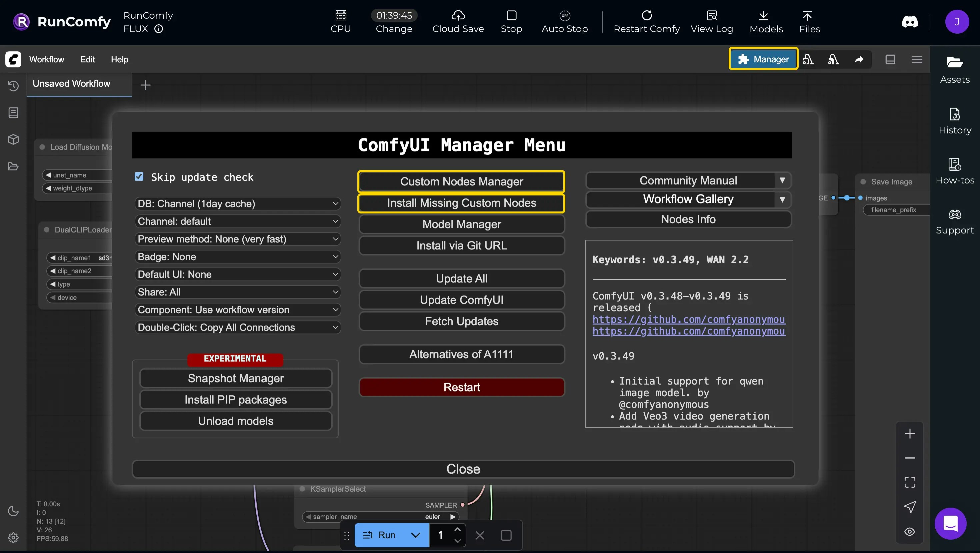Click 01:39:45 Change timer
The image size is (980, 553).
coord(394,22)
